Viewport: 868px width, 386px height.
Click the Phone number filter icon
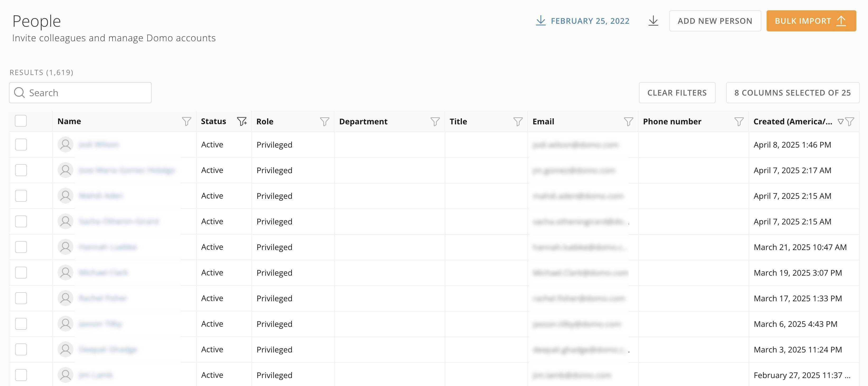pos(739,121)
